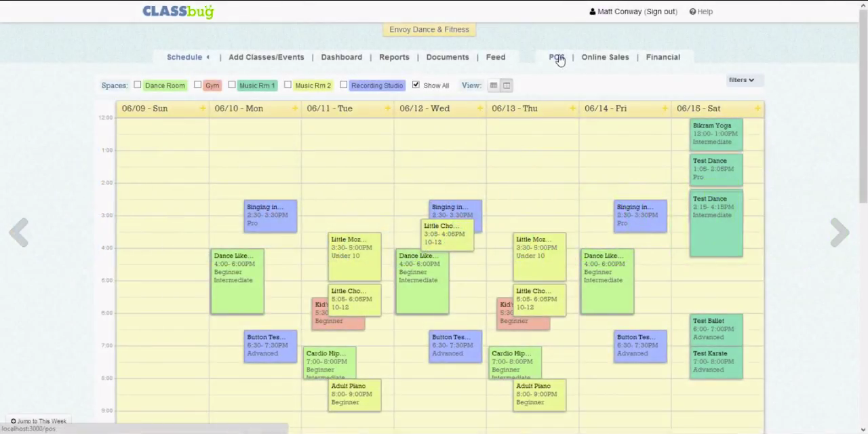Check the Music Rm 1 checkbox
868x434 pixels.
(x=232, y=85)
